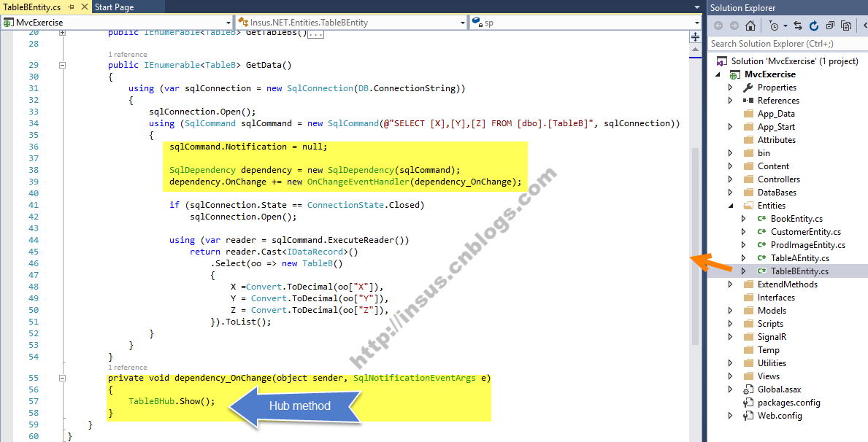Click Solution Explorer Forward navigation button
The width and height of the screenshot is (868, 442).
[x=734, y=26]
